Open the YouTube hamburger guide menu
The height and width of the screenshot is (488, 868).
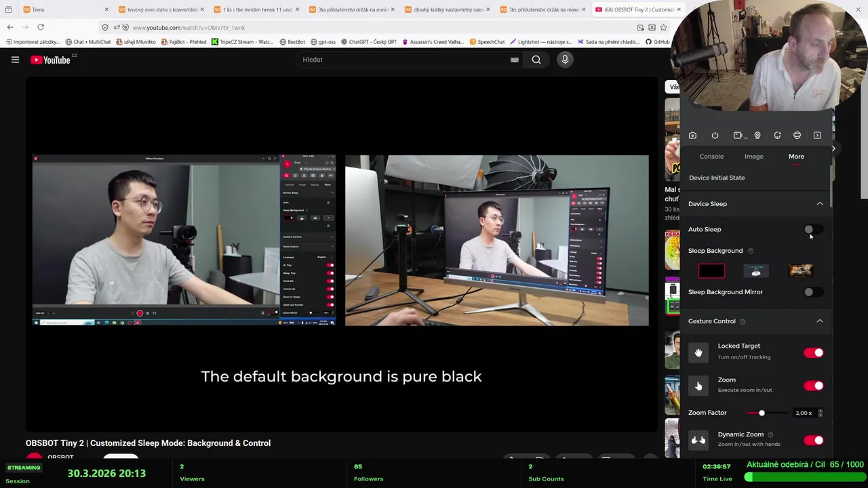[15, 60]
